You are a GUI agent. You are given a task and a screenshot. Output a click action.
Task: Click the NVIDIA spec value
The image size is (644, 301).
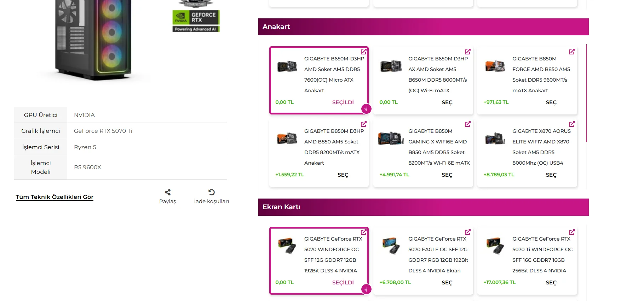pos(84,115)
